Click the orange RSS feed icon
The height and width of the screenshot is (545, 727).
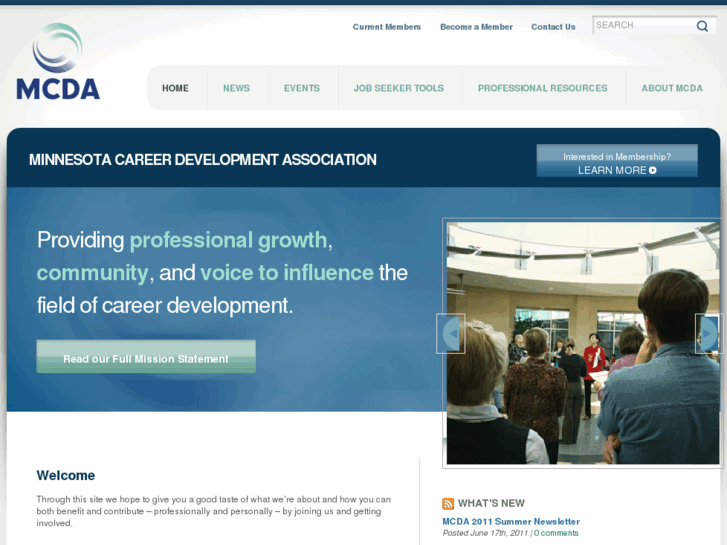click(x=448, y=504)
